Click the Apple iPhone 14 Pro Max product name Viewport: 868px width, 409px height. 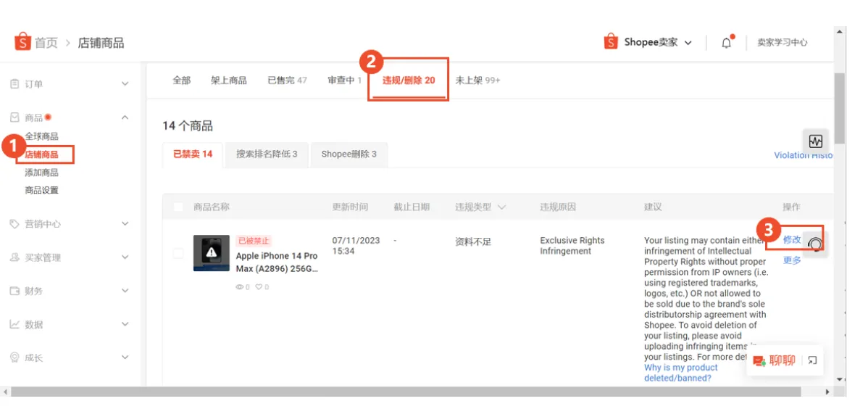click(x=277, y=262)
